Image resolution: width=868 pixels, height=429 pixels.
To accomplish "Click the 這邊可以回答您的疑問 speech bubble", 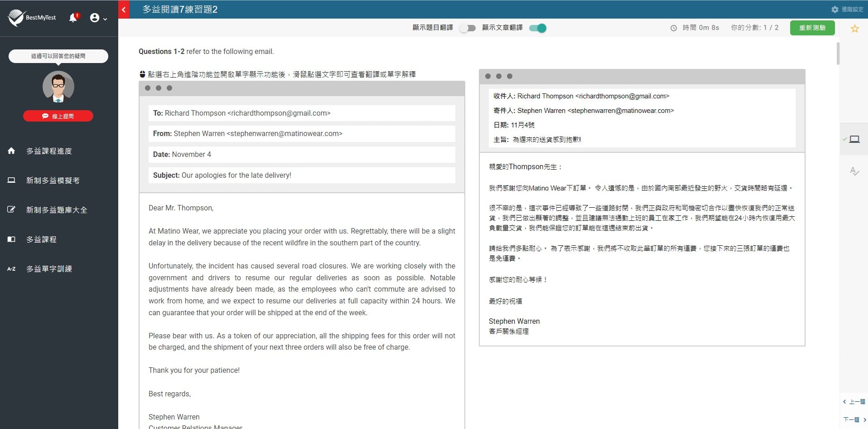I will click(x=58, y=56).
